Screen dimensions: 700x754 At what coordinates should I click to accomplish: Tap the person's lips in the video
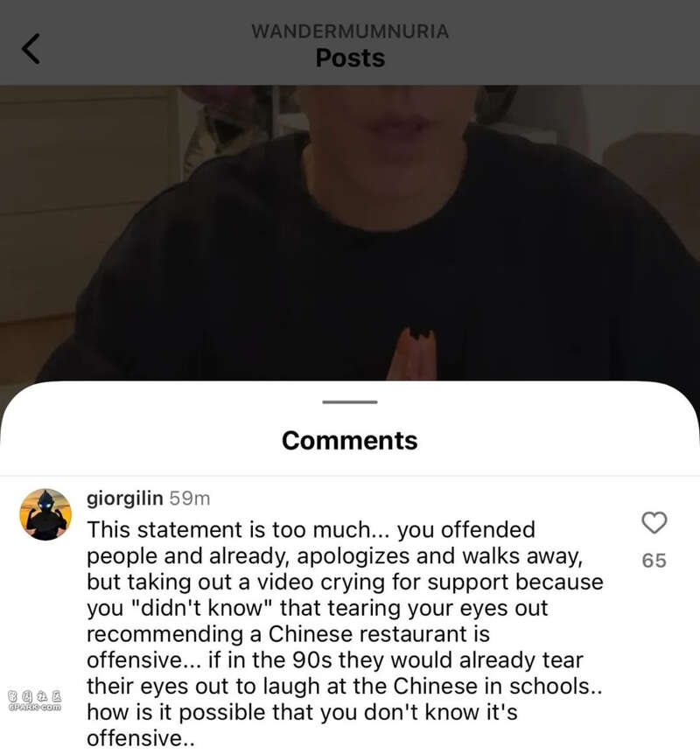pos(395,124)
